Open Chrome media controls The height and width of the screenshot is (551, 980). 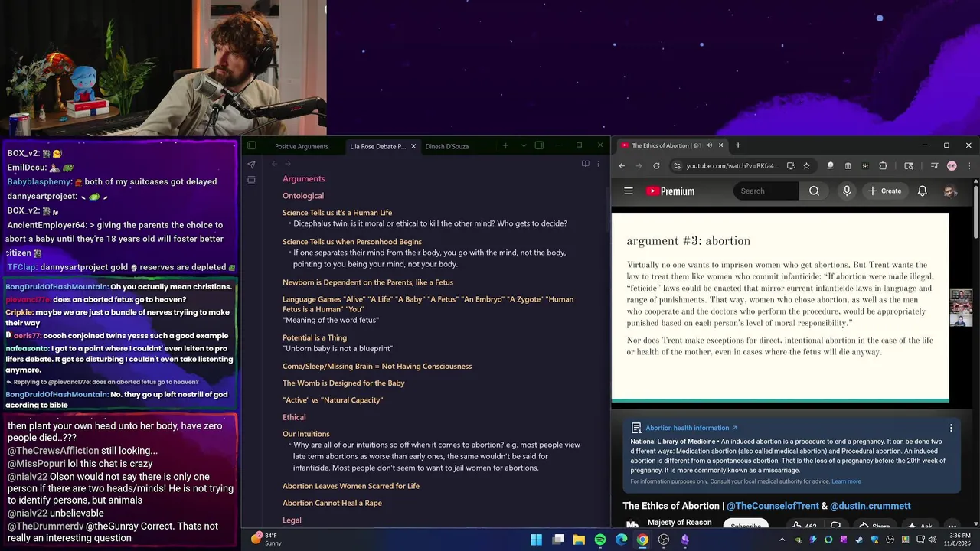tap(935, 166)
